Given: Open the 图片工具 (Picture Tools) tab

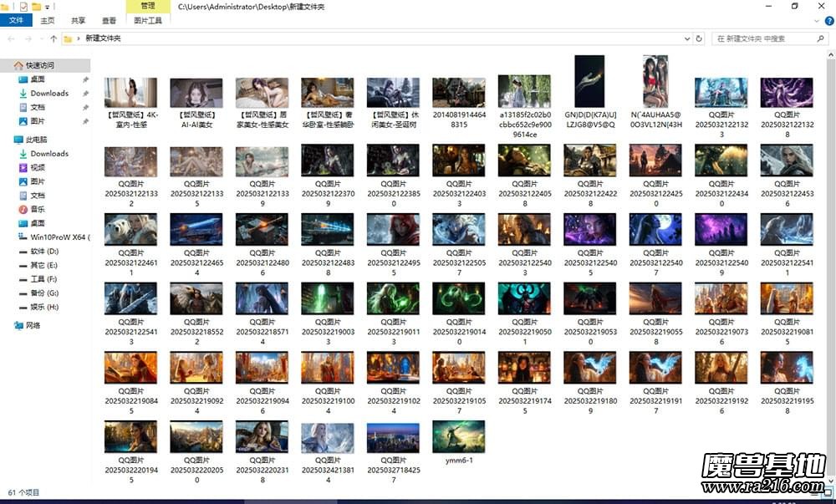Looking at the screenshot, I should click(x=147, y=20).
